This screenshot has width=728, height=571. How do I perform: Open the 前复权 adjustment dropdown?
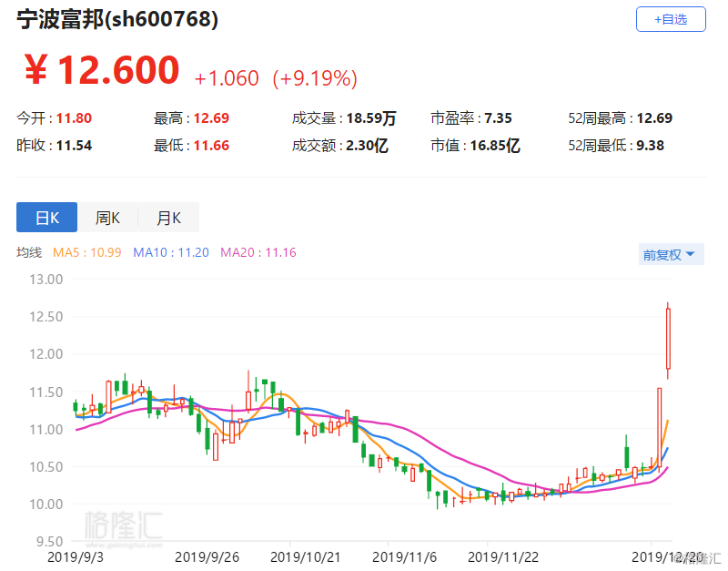pos(671,254)
